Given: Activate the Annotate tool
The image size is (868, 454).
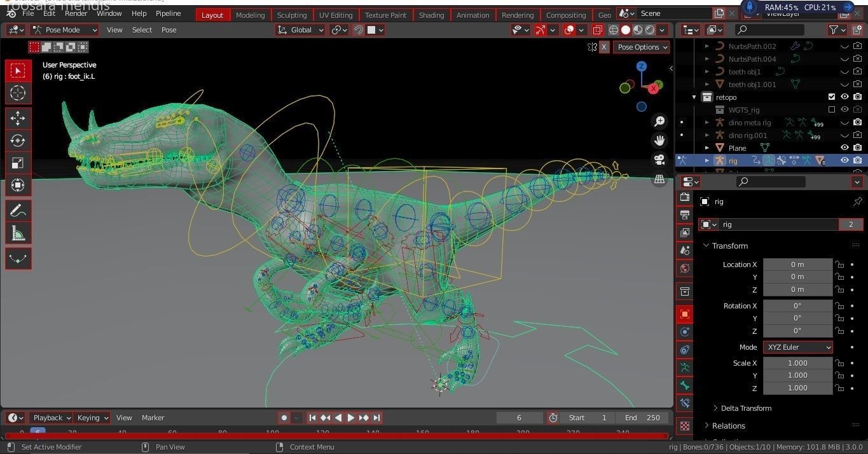Looking at the screenshot, I should (18, 210).
